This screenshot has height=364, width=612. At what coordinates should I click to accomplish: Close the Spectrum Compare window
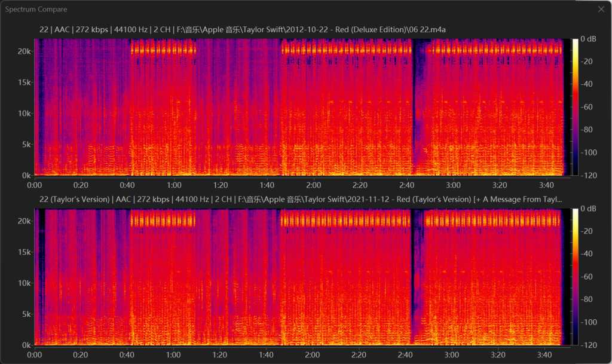click(601, 9)
